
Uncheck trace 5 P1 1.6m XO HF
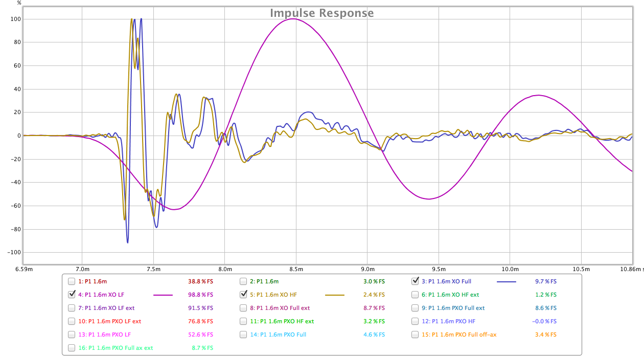coord(243,294)
